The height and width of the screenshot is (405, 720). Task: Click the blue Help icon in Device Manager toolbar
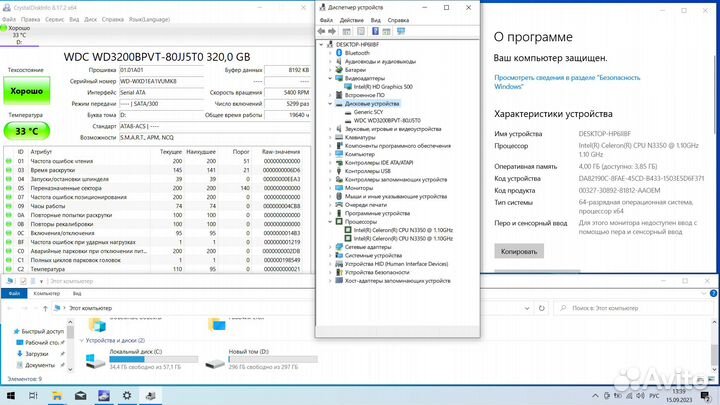(x=375, y=31)
